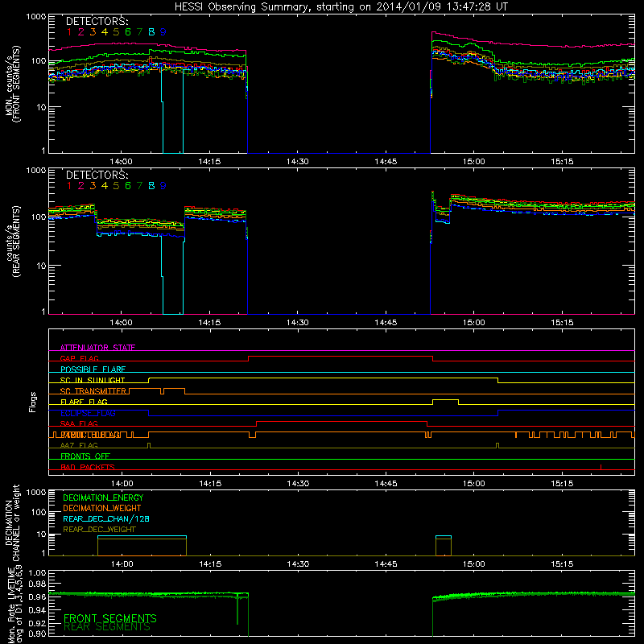644x644 pixels.
Task: Select detector 4 in rear segments legend
Action: [105, 186]
